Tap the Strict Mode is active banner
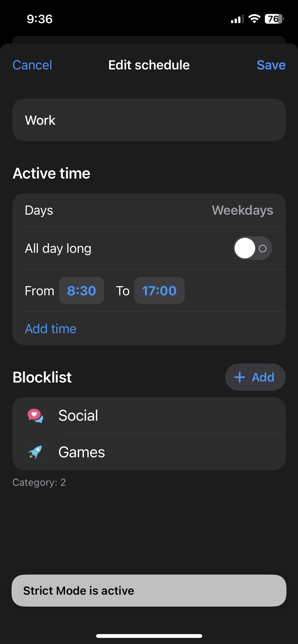Viewport: 298px width, 644px height. click(149, 591)
